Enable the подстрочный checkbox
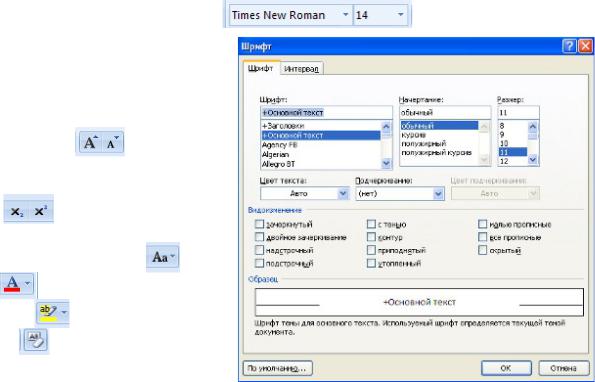This screenshot has height=382, width=595. 259,263
